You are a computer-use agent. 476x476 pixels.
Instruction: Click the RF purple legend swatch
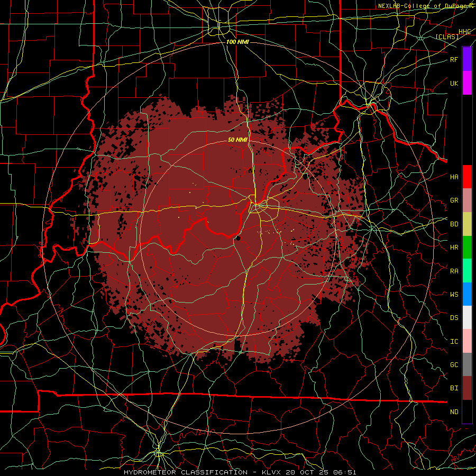point(467,59)
